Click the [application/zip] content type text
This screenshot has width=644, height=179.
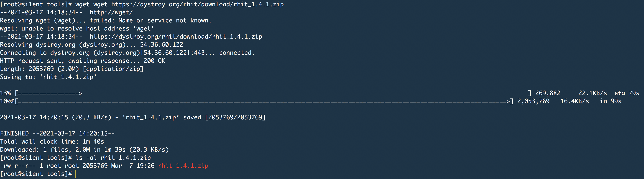(113, 69)
